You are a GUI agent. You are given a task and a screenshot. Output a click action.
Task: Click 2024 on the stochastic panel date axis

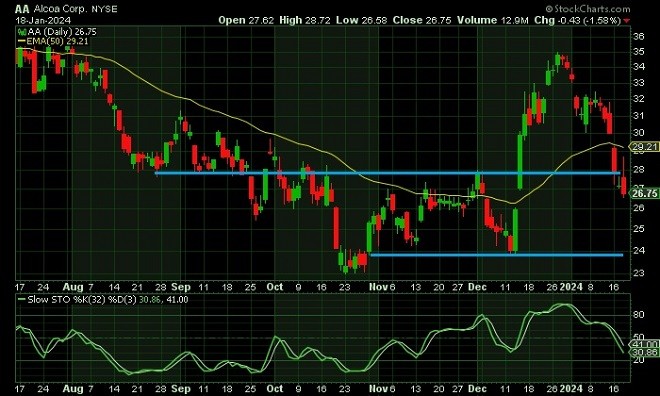tap(571, 388)
